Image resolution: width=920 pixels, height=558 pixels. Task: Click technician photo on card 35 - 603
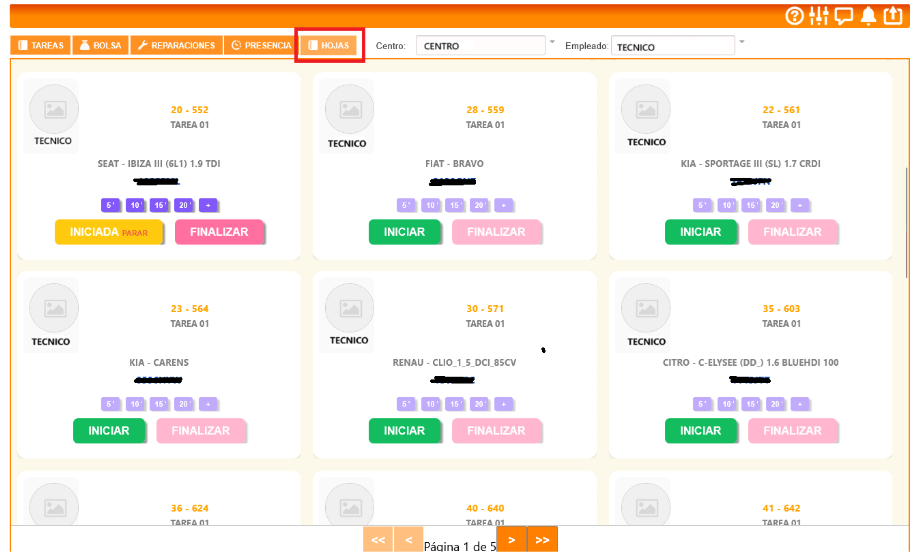pyautogui.click(x=646, y=308)
